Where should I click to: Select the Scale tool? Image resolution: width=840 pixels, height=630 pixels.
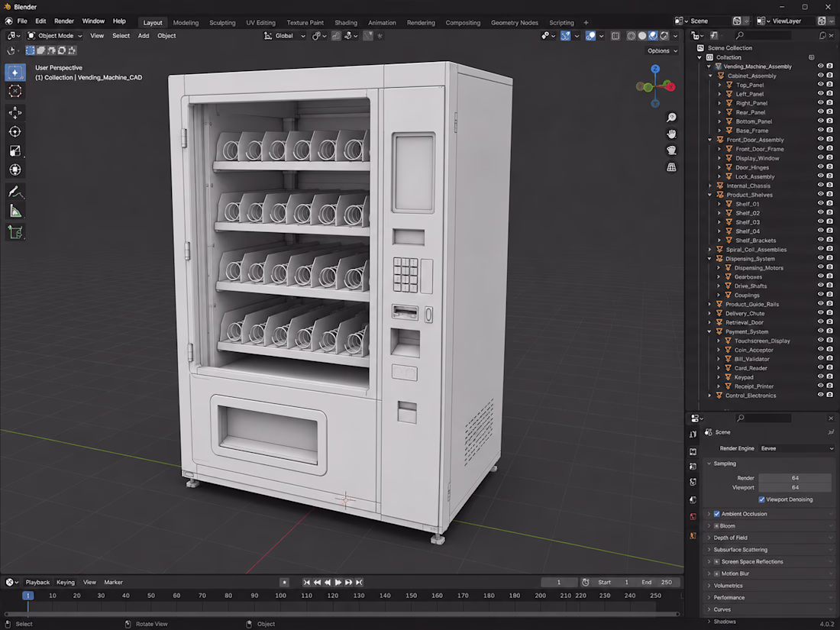(15, 151)
